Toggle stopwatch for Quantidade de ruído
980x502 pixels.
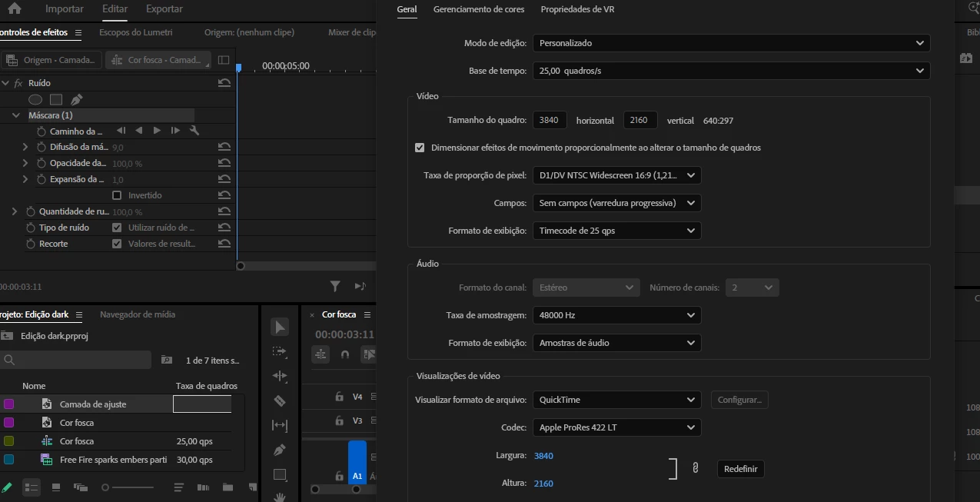(x=31, y=211)
